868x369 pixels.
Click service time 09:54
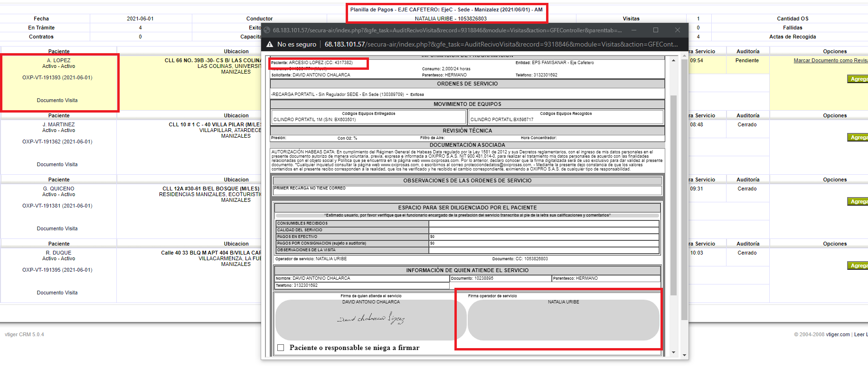click(697, 60)
